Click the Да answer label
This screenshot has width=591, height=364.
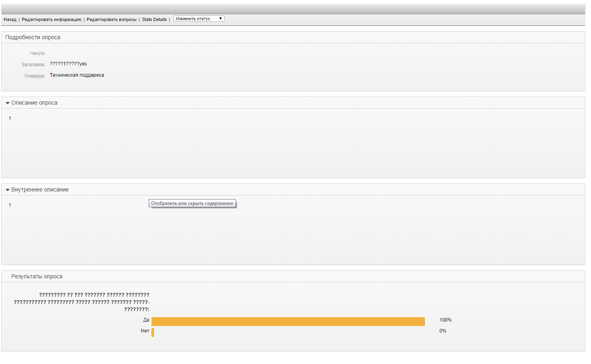(x=146, y=320)
